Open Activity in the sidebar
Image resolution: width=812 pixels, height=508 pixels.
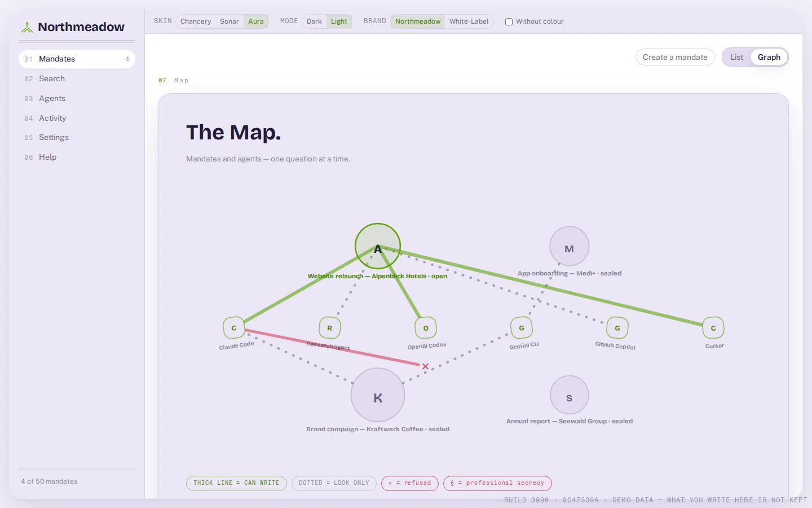point(77,118)
